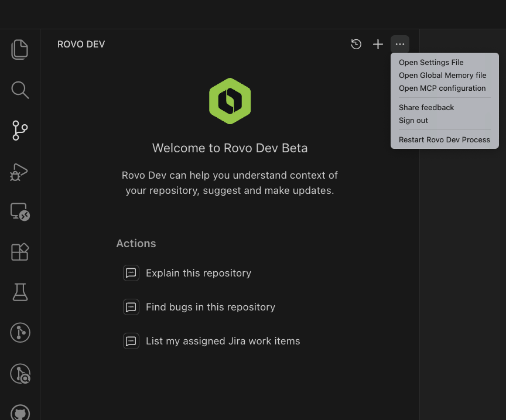The height and width of the screenshot is (420, 506).
Task: Start a new Rovo Dev chat session
Action: (378, 45)
